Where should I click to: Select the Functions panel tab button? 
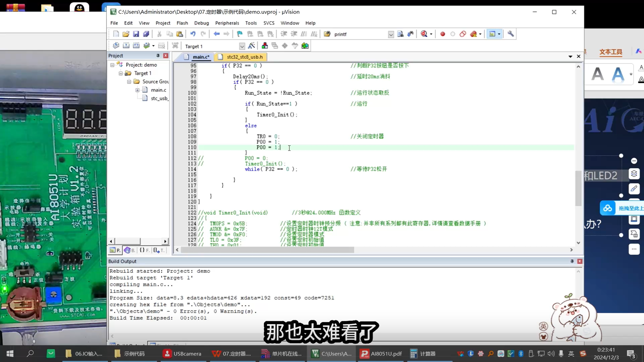pyautogui.click(x=145, y=250)
